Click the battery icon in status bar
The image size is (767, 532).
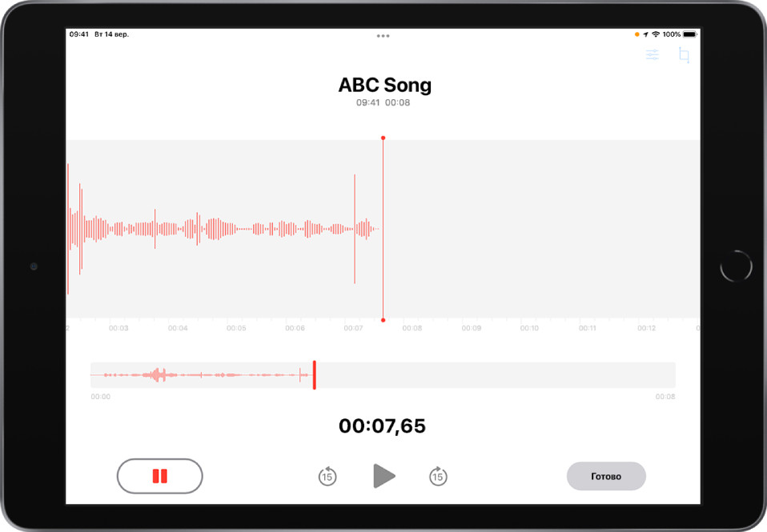tap(689, 34)
